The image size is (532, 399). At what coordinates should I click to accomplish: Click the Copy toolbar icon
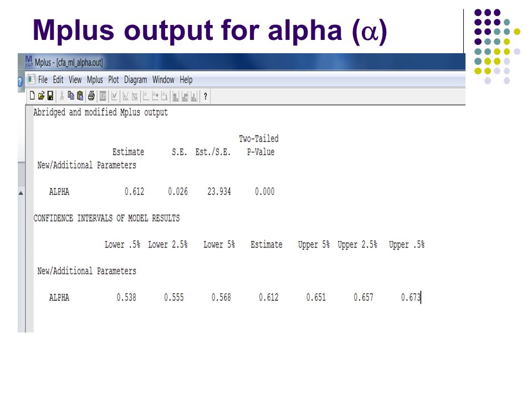[71, 96]
